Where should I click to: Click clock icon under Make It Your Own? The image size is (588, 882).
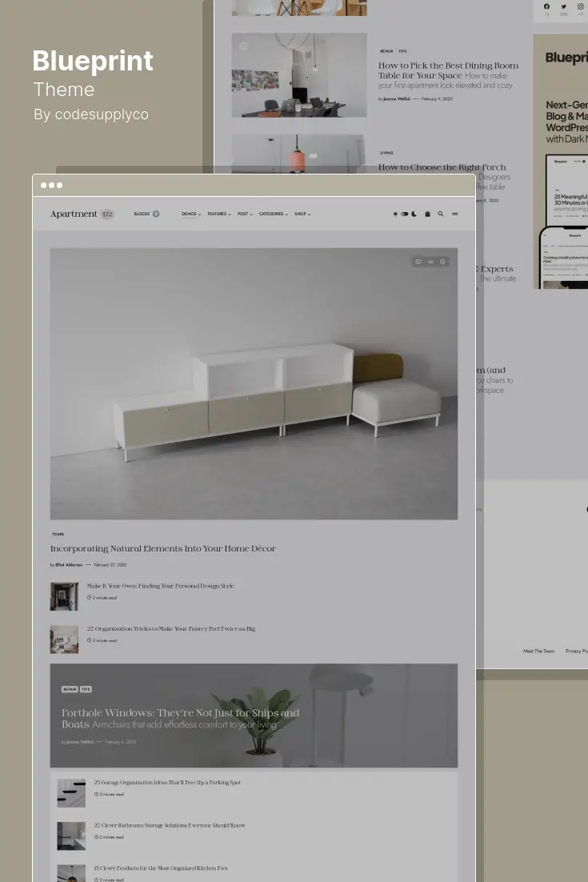(x=89, y=597)
